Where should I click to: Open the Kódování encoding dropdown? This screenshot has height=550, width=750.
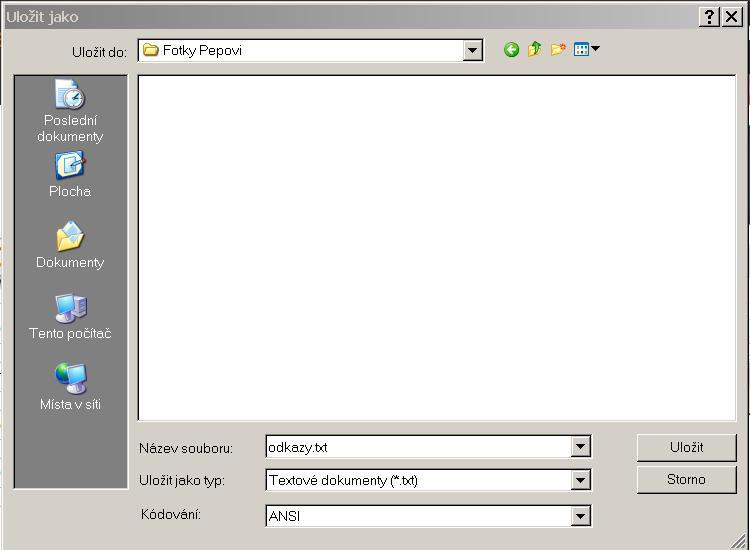580,516
